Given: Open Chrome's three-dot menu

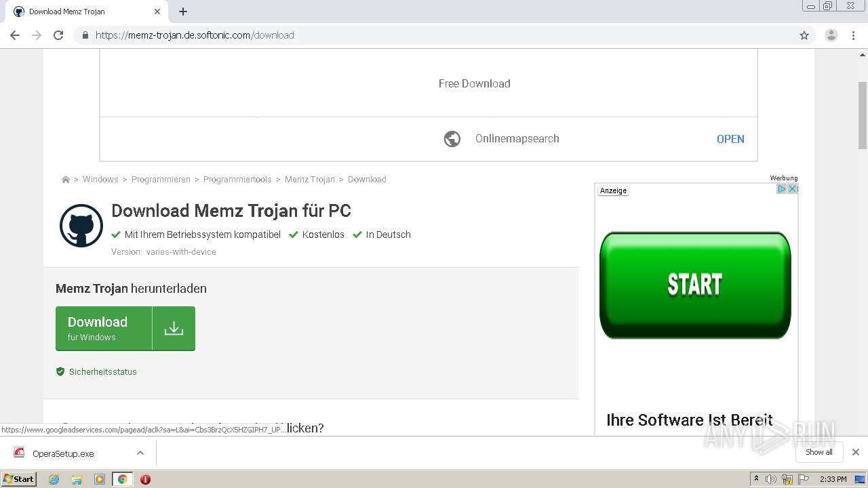Looking at the screenshot, I should coord(854,35).
